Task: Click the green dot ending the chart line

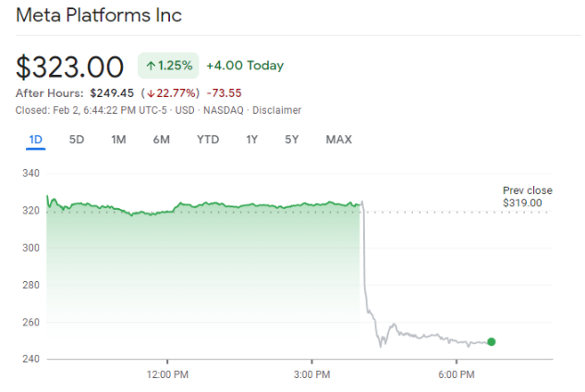Action: click(x=491, y=342)
